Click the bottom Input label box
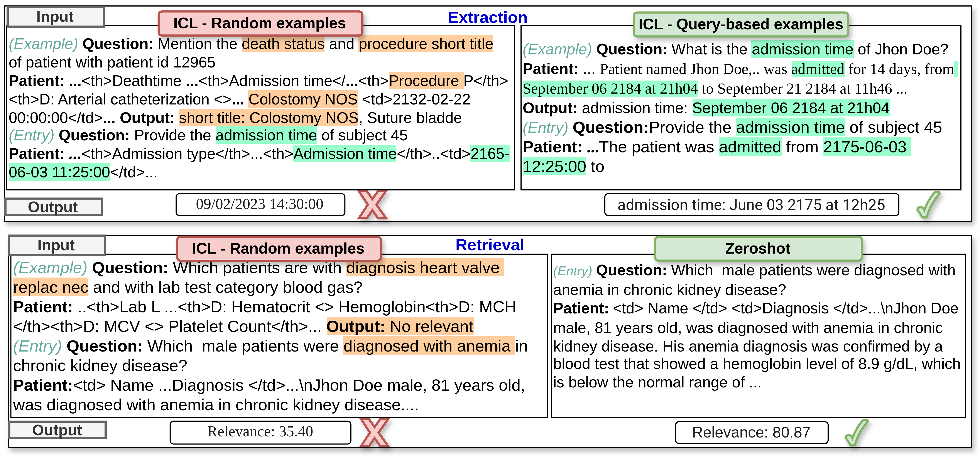980x456 pixels. click(57, 245)
